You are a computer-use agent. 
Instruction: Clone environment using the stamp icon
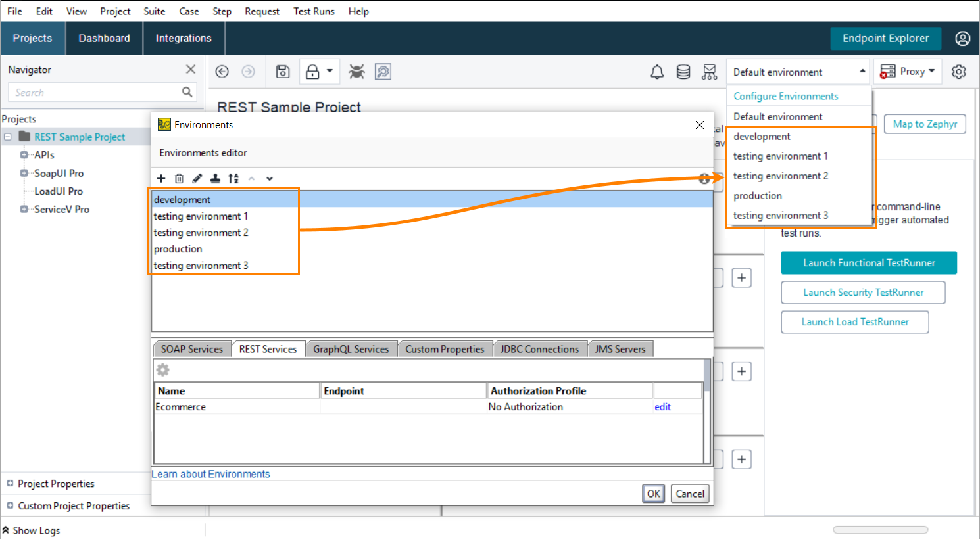(x=214, y=178)
